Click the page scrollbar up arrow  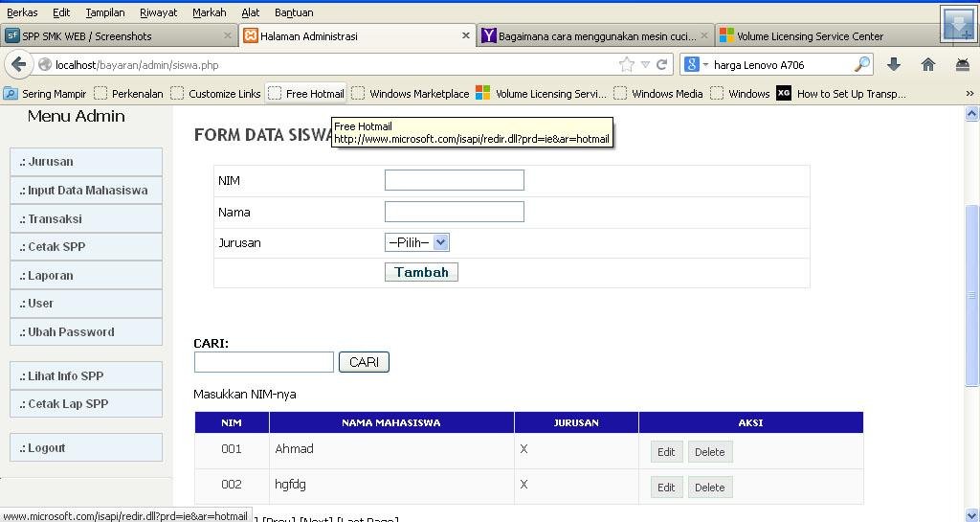click(x=972, y=114)
